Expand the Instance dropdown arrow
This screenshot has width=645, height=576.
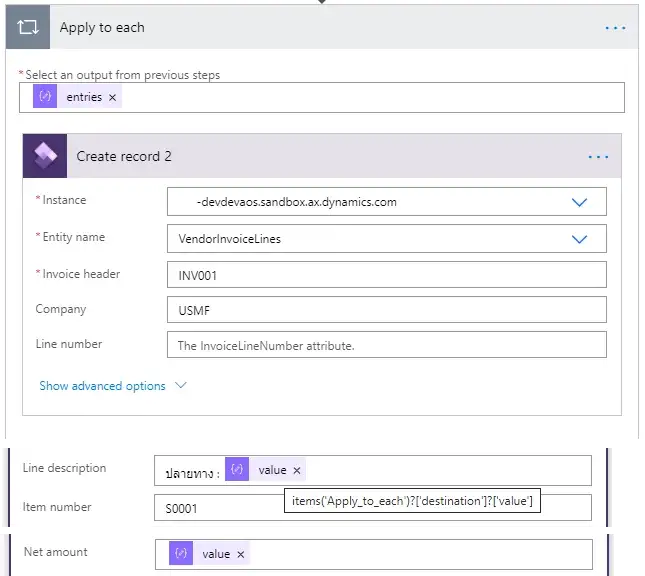point(579,202)
